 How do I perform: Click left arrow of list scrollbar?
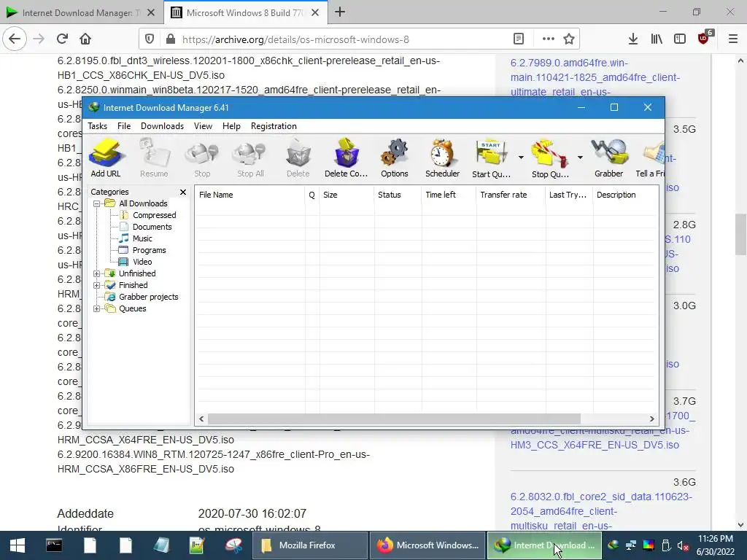(201, 419)
